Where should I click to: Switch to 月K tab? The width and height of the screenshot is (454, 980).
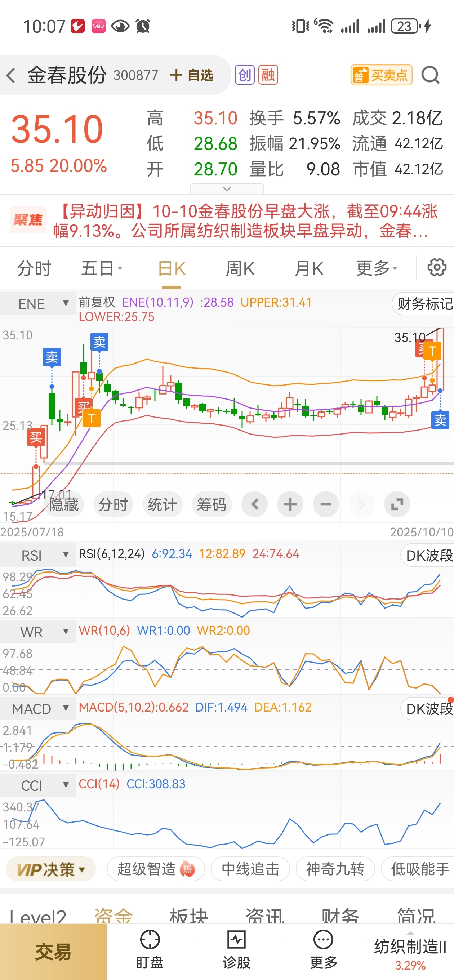tap(309, 268)
